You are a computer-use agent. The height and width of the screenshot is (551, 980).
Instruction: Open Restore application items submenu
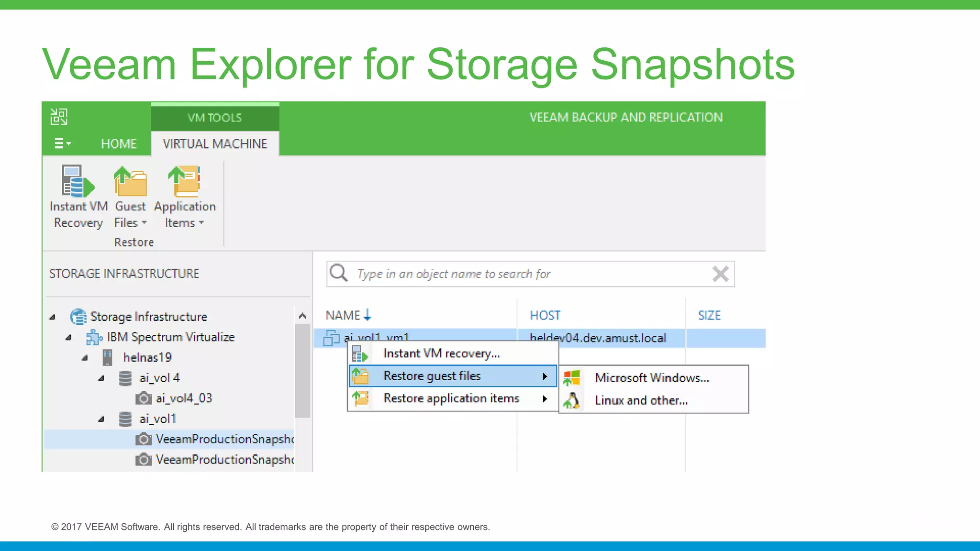coord(453,398)
